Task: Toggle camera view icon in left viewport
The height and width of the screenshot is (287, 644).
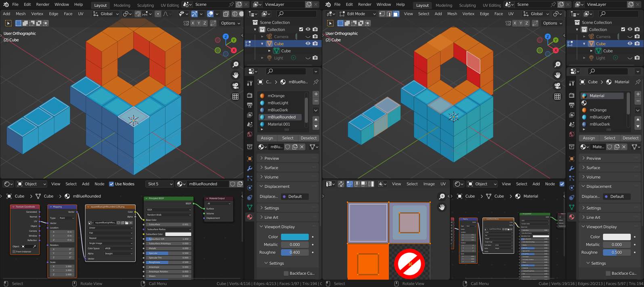Action: tap(235, 86)
